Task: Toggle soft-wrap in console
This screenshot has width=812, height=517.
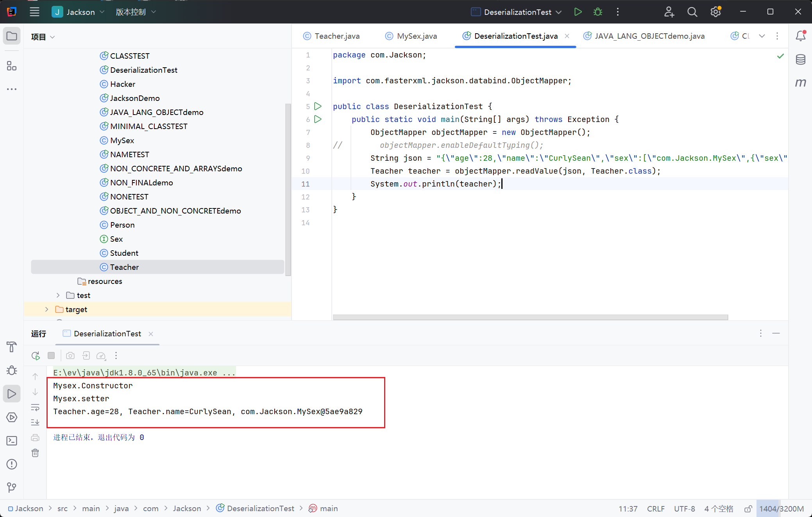Action: point(35,407)
